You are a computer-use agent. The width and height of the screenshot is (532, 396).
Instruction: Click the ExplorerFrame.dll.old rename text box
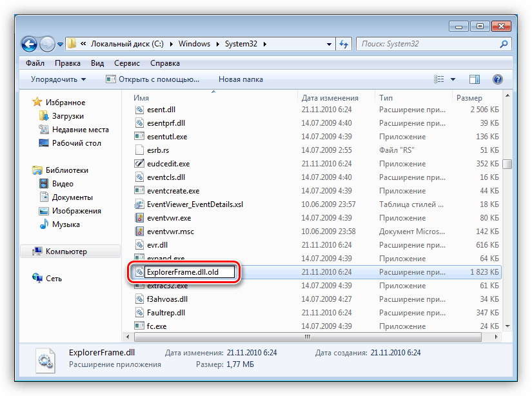pos(190,272)
